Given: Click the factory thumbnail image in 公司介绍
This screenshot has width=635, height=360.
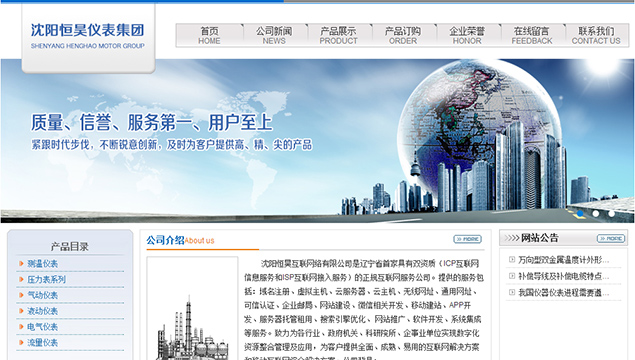Looking at the screenshot, I should 192,309.
